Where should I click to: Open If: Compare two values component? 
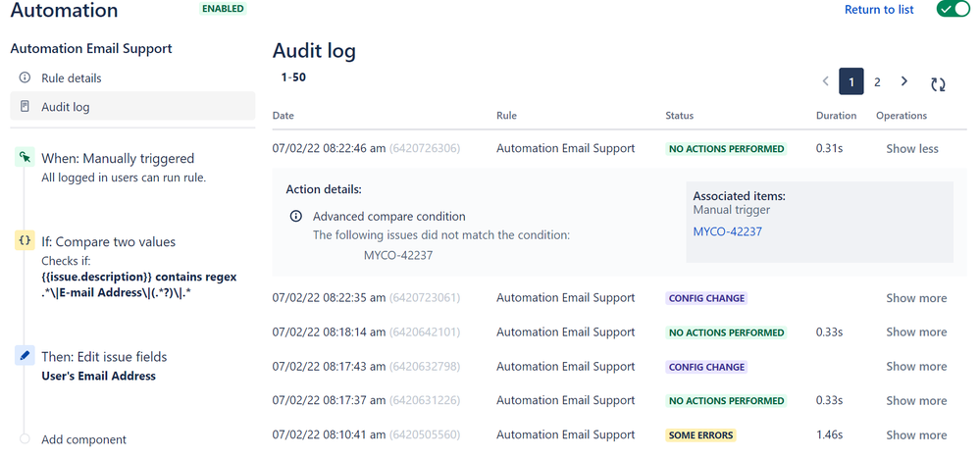coord(108,241)
